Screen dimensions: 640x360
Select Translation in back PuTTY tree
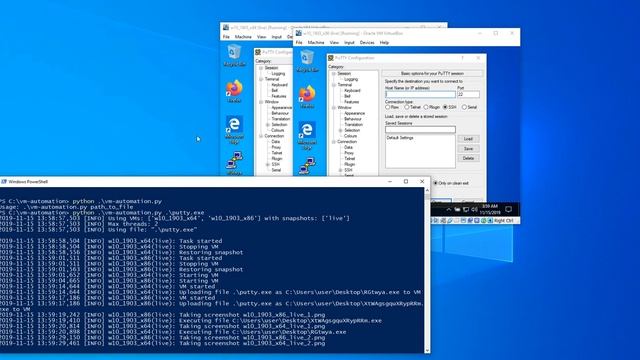coord(281,119)
